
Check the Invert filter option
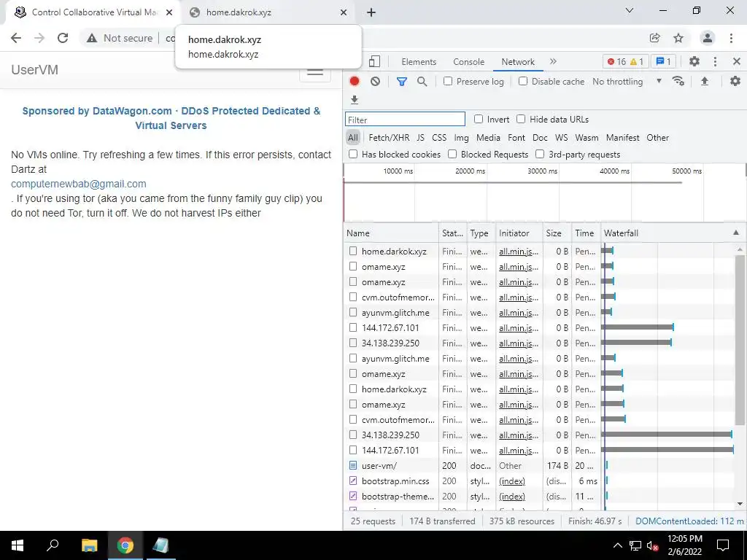pyautogui.click(x=479, y=119)
